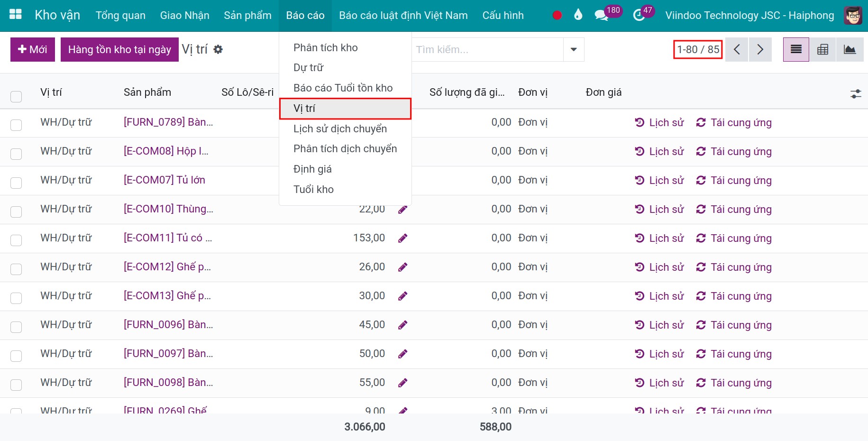The image size is (868, 441).
Task: Click the 1-80 / 85 pager counter
Action: pos(698,49)
